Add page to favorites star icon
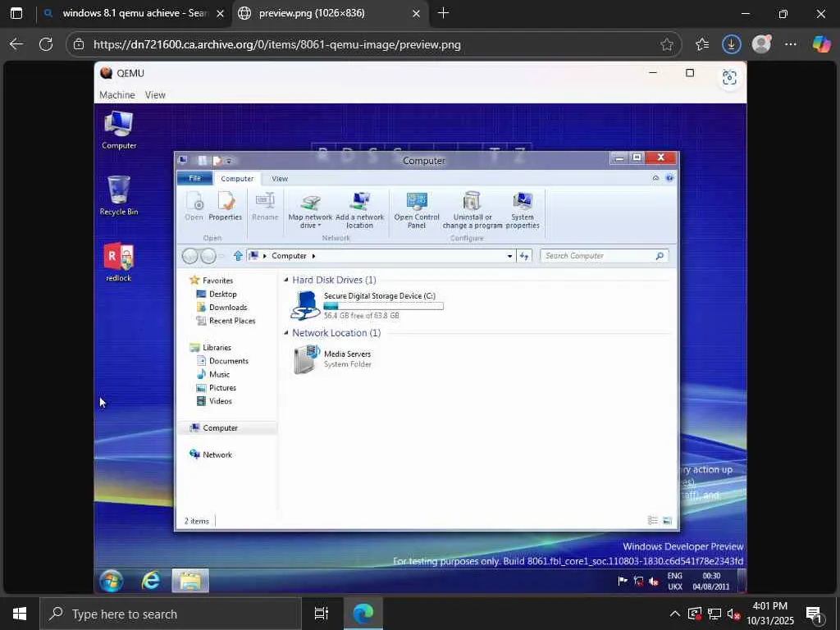Screen dimensions: 840x630 point(666,44)
